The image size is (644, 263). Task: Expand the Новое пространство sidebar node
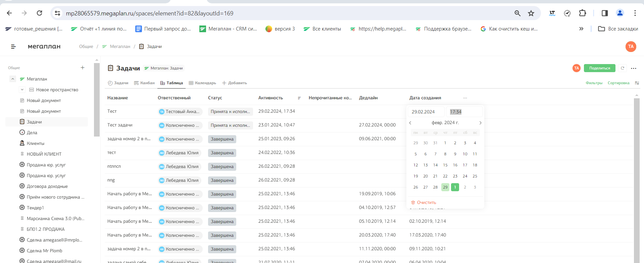22,90
